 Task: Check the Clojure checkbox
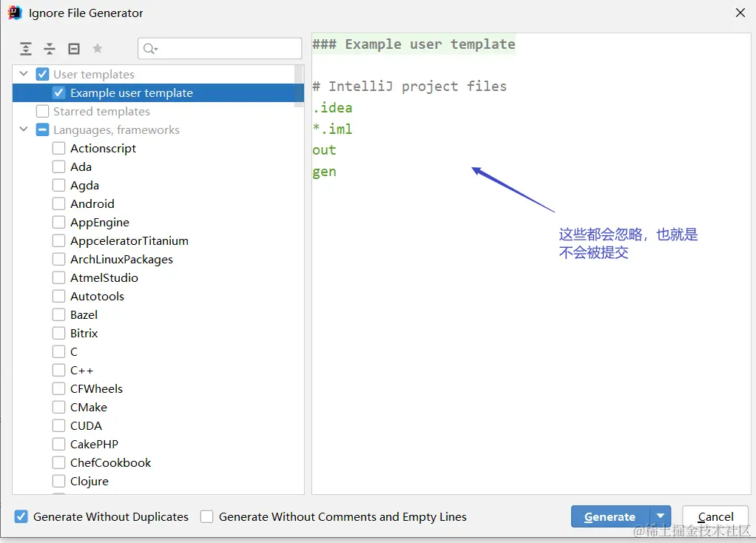coord(59,482)
